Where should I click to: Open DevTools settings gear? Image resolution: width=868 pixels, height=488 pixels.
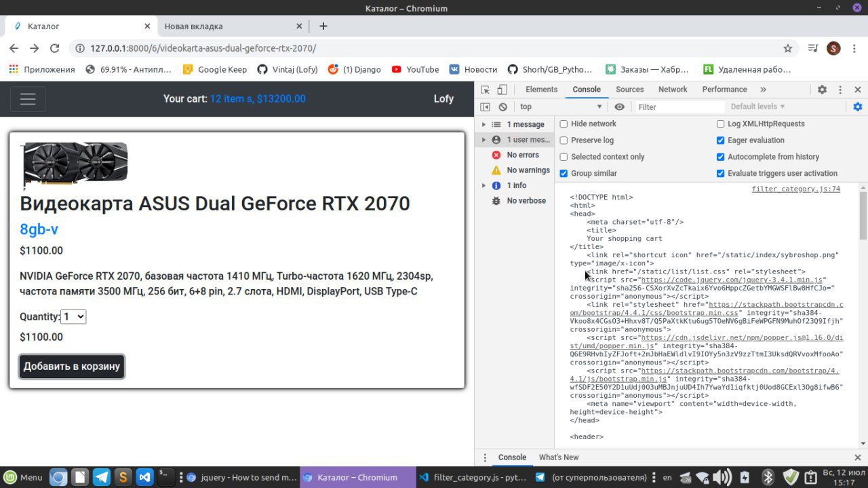[x=822, y=90]
